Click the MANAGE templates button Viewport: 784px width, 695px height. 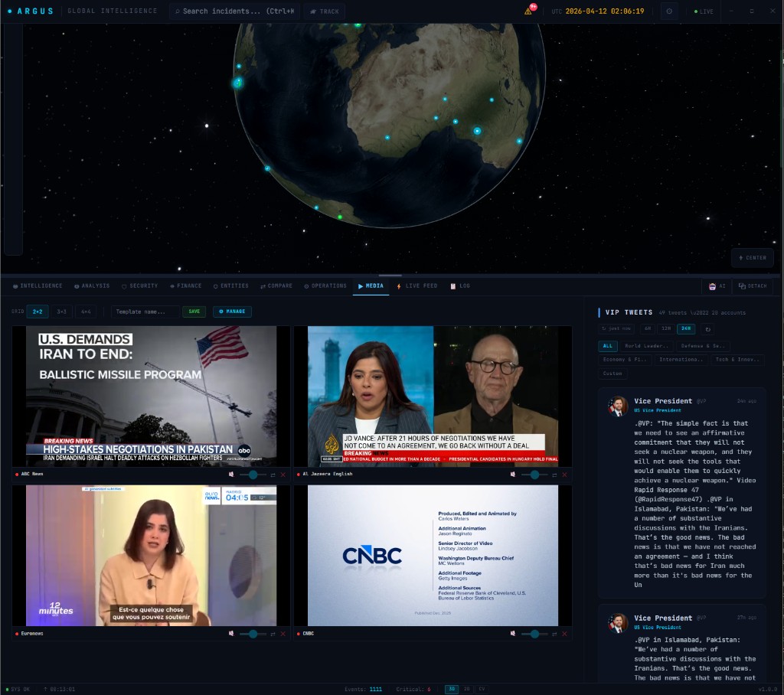(232, 312)
